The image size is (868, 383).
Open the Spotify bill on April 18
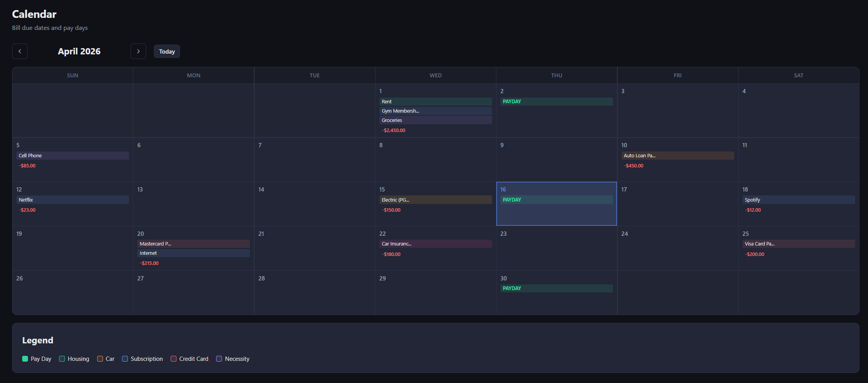point(798,200)
